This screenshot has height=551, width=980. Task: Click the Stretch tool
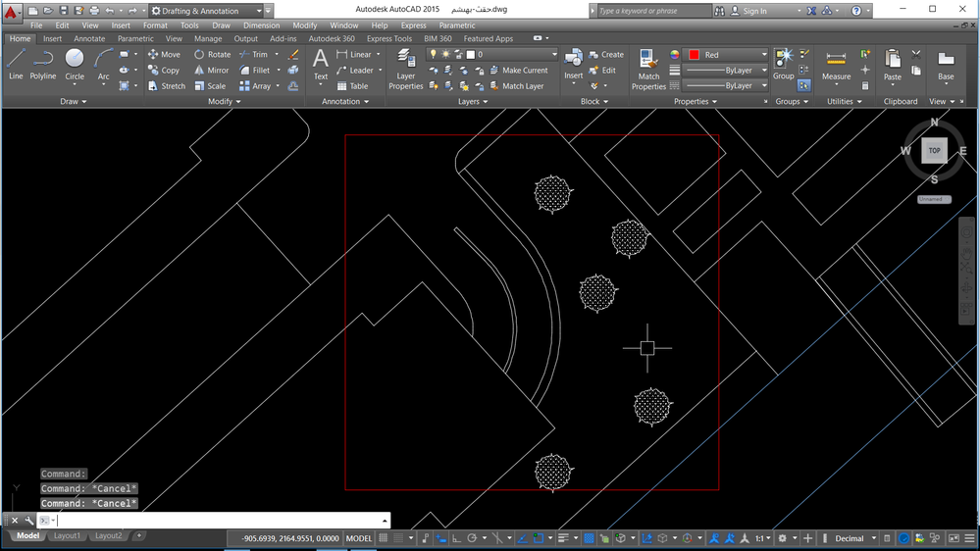click(166, 85)
